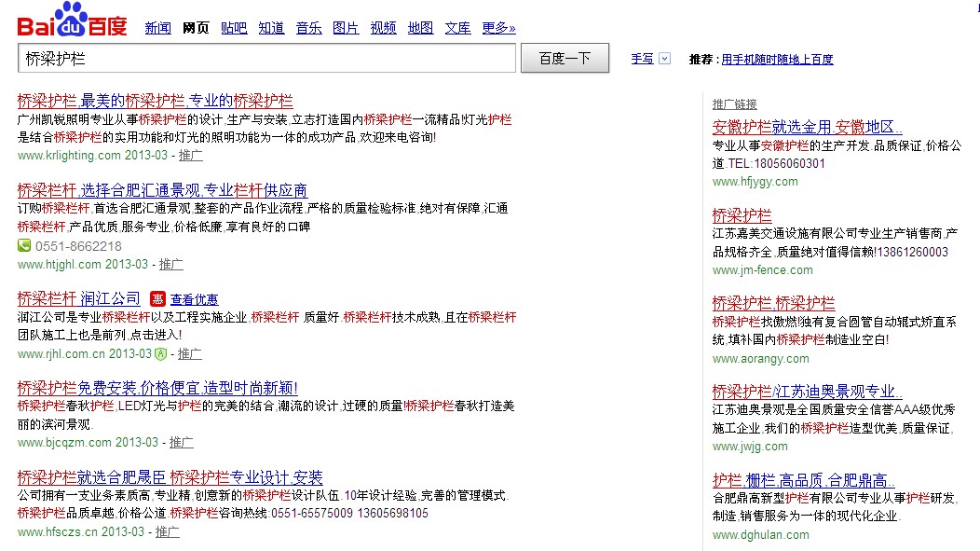
Task: Open the 文库 library tab
Action: 457,28
